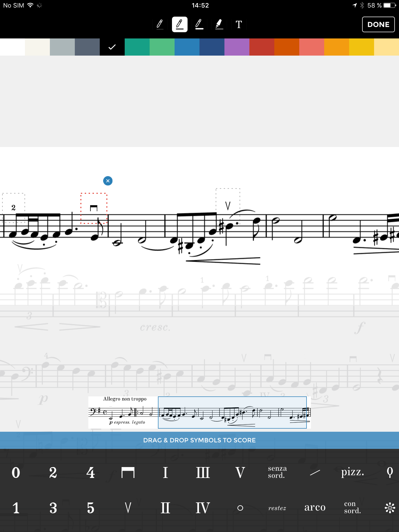Pick the down-bow symbol in the palette

click(128, 473)
